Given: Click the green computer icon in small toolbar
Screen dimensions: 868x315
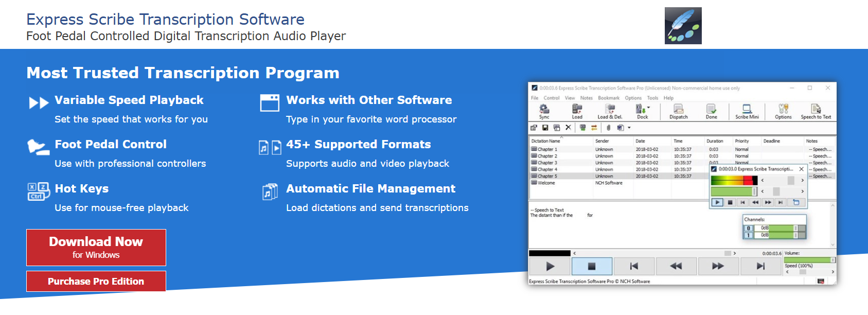Looking at the screenshot, I should (582, 128).
